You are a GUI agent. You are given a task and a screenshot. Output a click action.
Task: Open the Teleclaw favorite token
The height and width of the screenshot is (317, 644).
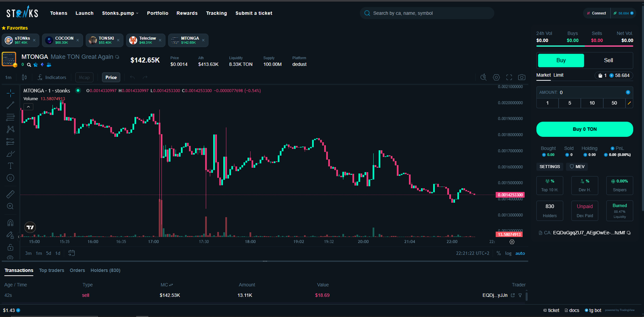[x=145, y=40]
